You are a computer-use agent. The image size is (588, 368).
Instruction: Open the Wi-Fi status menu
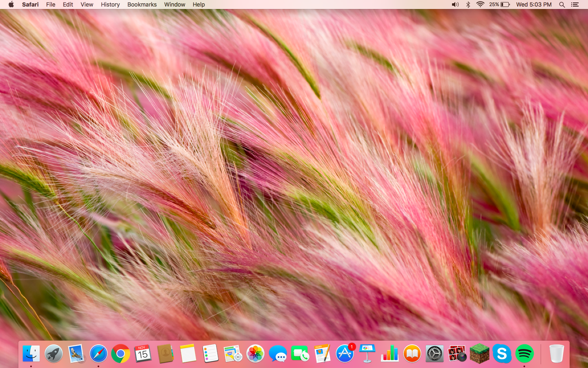click(480, 4)
